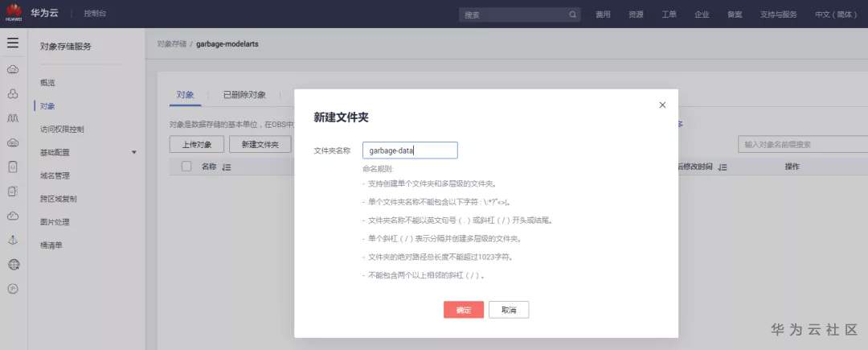This screenshot has height=350, width=868.
Task: Open the 费用 menu in the top bar
Action: pyautogui.click(x=603, y=15)
